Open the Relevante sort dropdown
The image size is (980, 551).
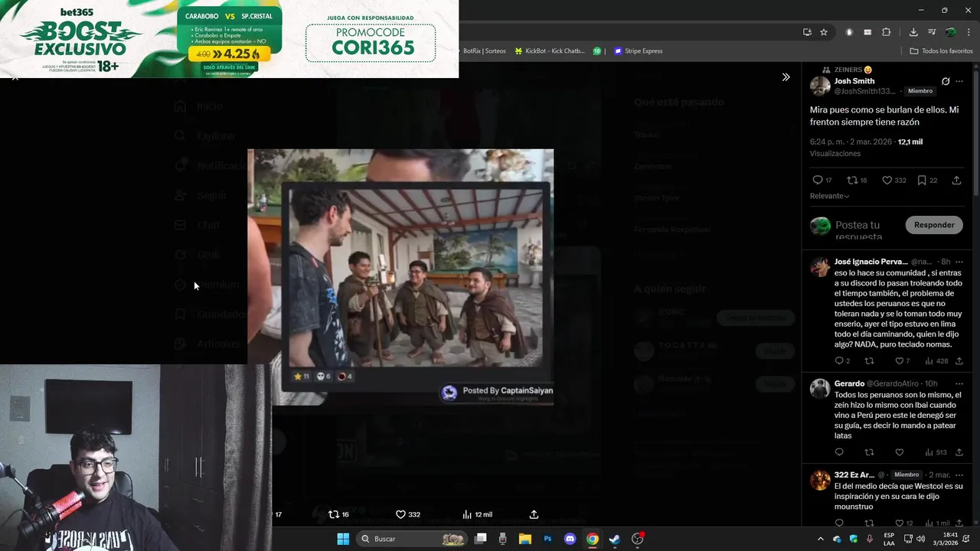click(830, 196)
